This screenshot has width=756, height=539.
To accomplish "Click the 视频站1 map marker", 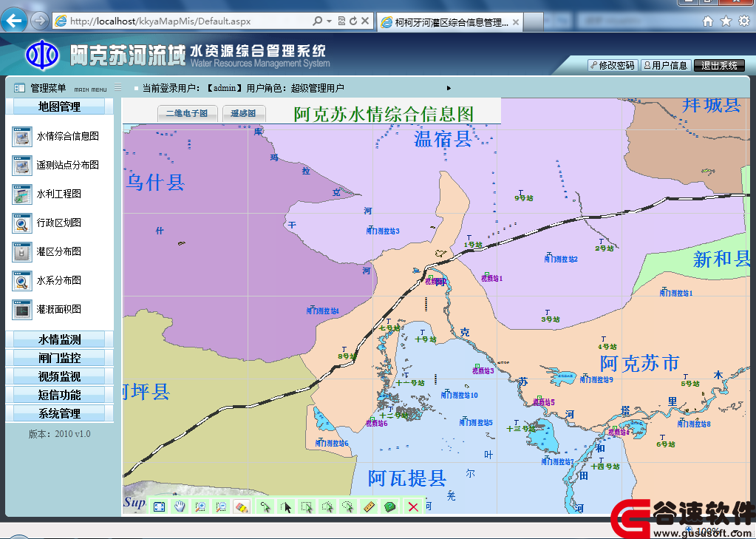I will [491, 277].
